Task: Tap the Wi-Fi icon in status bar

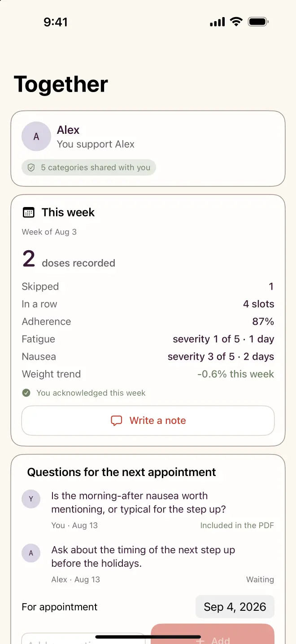Action: [236, 22]
